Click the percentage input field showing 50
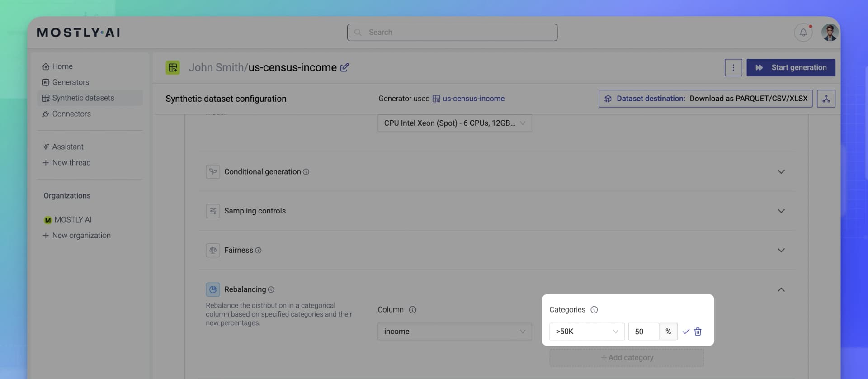The image size is (868, 379). 643,332
